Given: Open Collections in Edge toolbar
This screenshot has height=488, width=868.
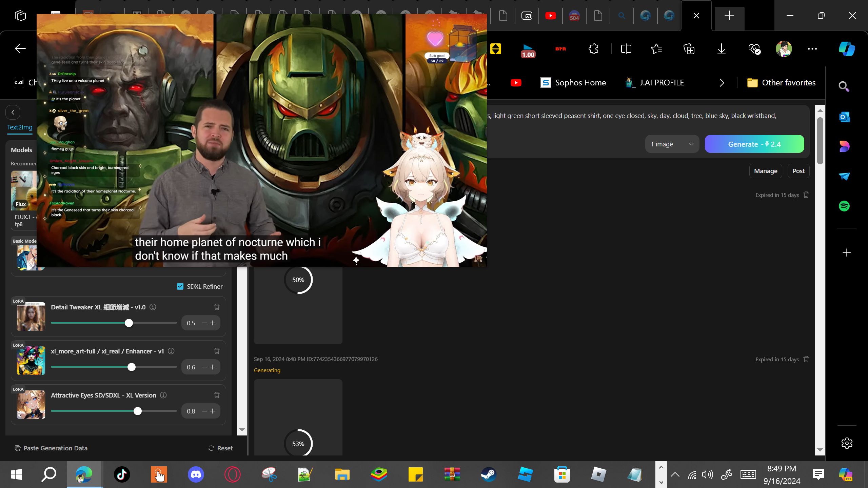Looking at the screenshot, I should tap(689, 49).
